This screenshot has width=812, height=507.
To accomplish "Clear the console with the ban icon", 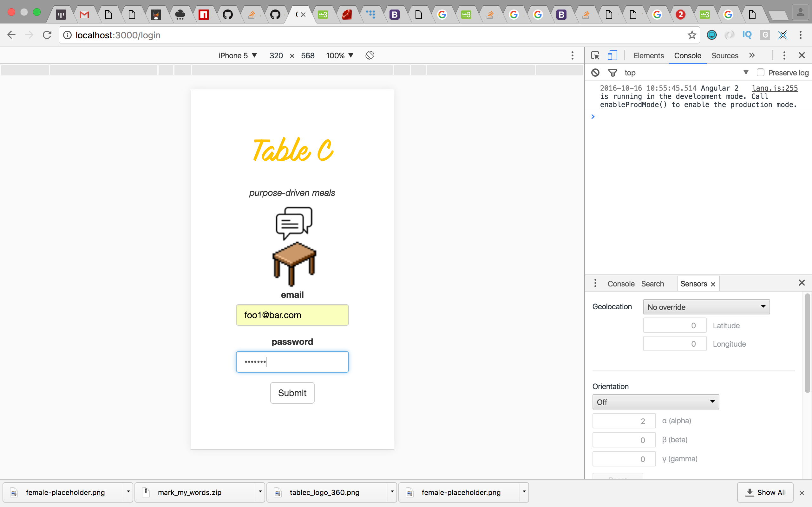I will tap(595, 73).
